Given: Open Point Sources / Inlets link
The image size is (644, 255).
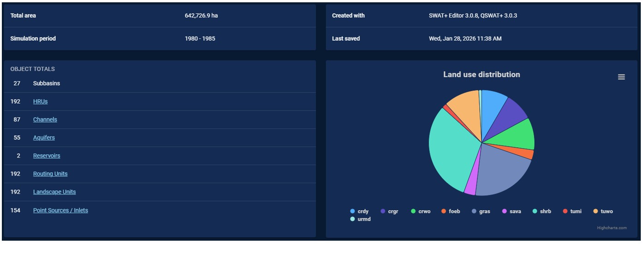Looking at the screenshot, I should click(60, 210).
